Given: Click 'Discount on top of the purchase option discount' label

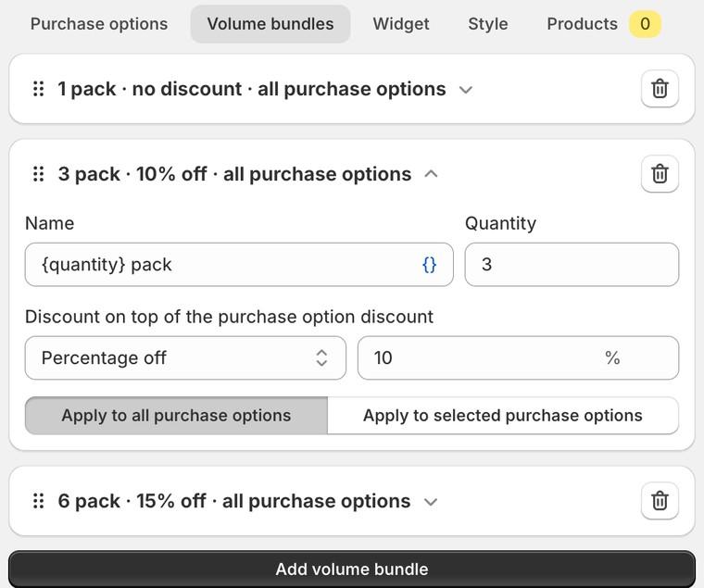Looking at the screenshot, I should (x=229, y=317).
